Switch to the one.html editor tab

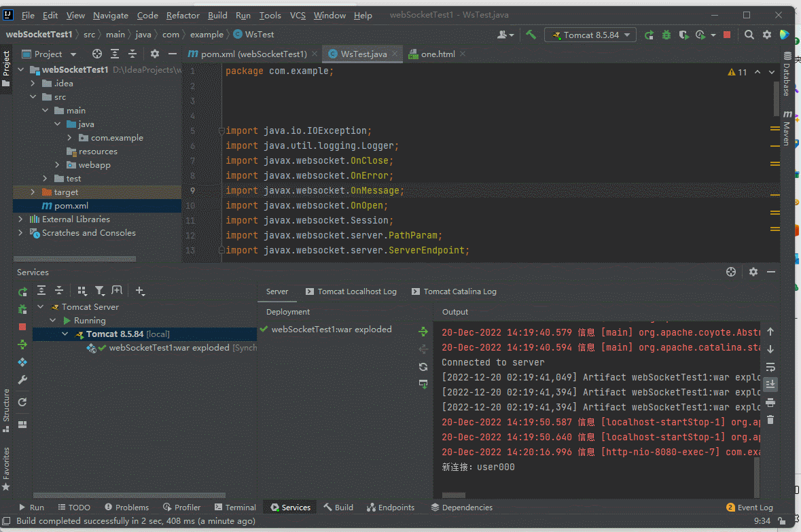coord(438,54)
